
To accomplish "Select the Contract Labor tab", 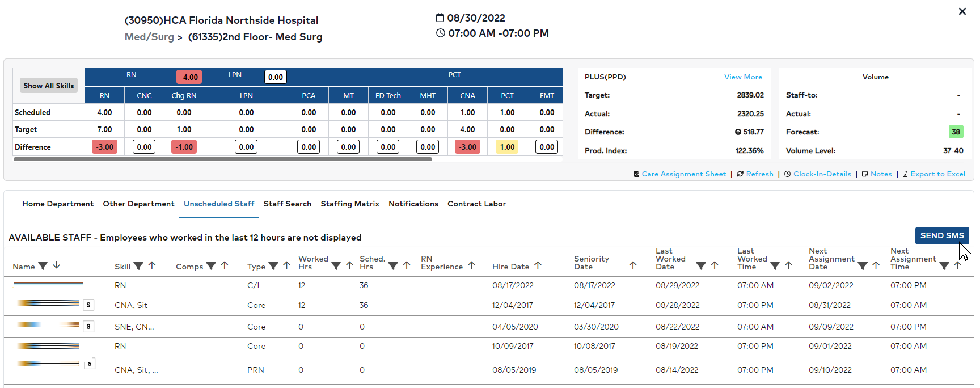I will click(x=476, y=204).
